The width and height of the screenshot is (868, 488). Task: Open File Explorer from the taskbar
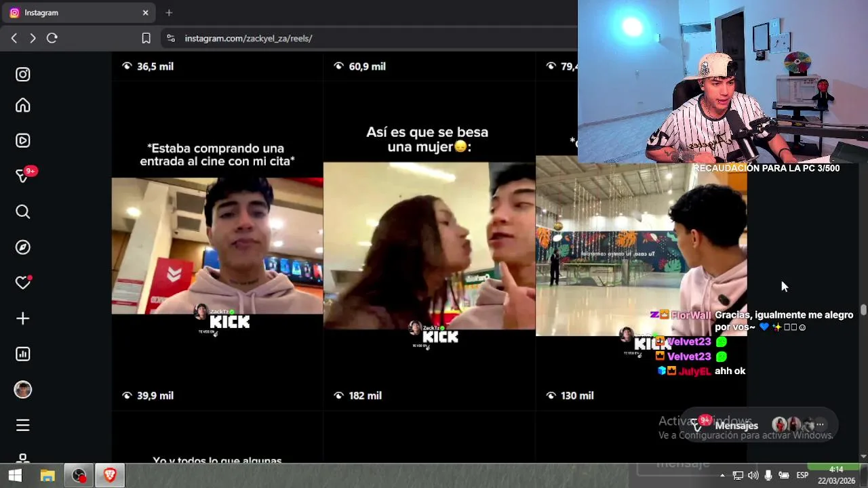[47, 476]
